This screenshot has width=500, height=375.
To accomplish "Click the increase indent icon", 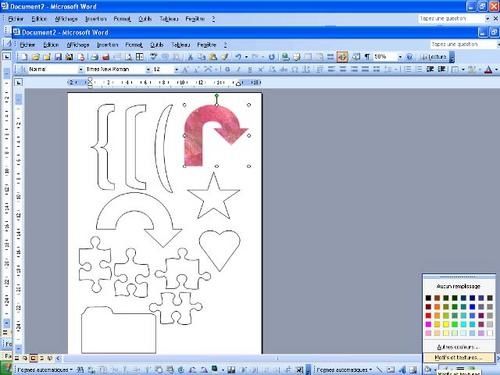I will tap(442, 69).
